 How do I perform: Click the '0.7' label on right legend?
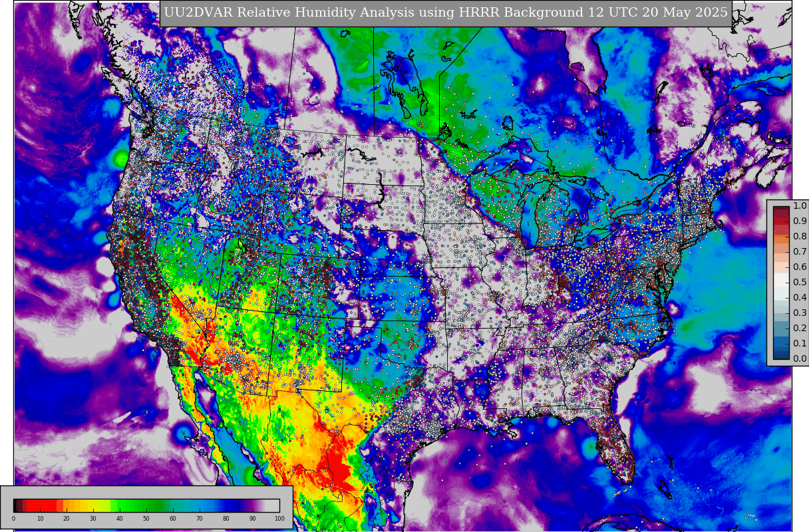799,251
